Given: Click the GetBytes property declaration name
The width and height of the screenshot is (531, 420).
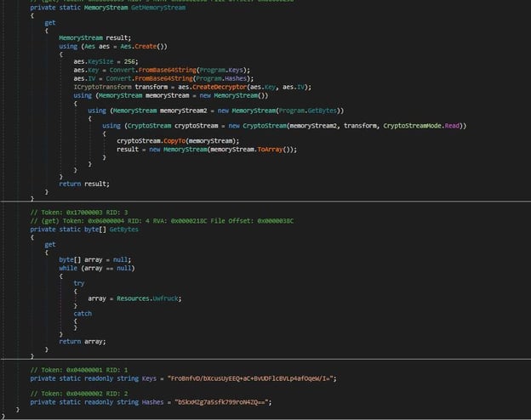Looking at the screenshot, I should click(x=124, y=229).
